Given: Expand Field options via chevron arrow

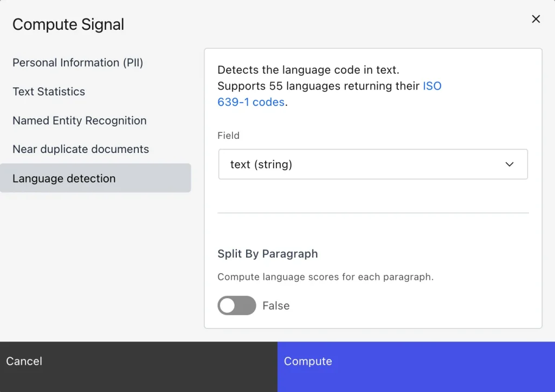Looking at the screenshot, I should pyautogui.click(x=509, y=164).
